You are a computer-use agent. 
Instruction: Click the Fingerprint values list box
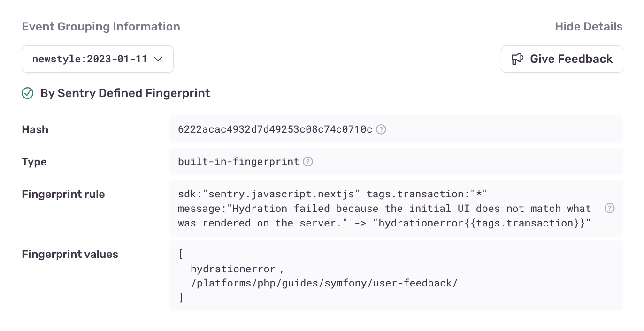click(396, 276)
